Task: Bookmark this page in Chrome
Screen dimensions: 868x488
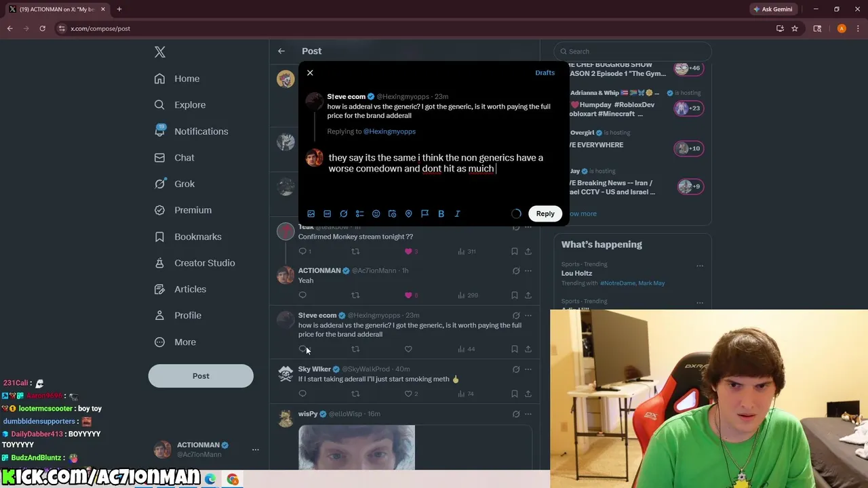Action: coord(795,28)
